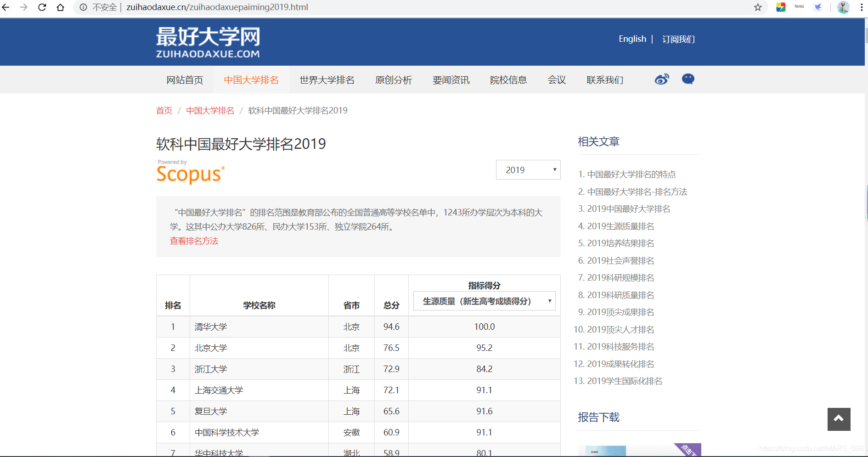Click the back-to-top arrow button
This screenshot has height=457, width=868.
pos(839,419)
